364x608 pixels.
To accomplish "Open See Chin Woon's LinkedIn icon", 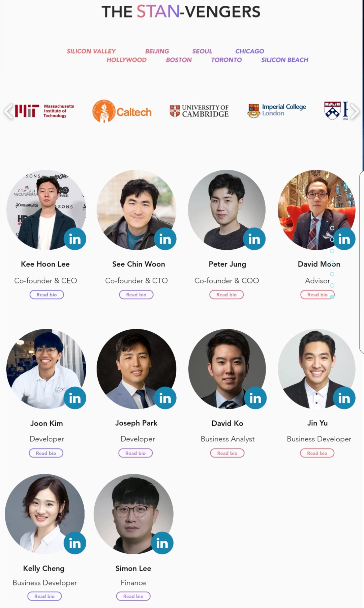I will click(x=165, y=239).
